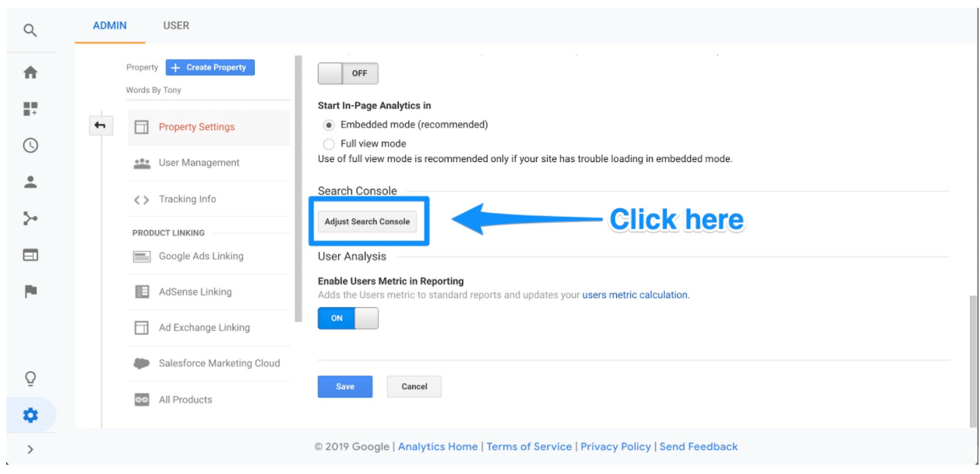Click the property column vertical scrollbar

point(298,187)
